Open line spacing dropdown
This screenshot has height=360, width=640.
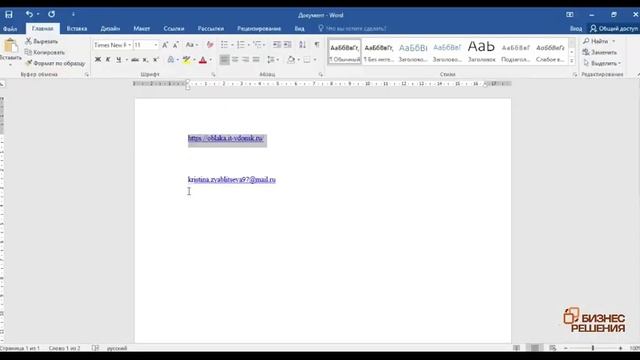coord(273,60)
